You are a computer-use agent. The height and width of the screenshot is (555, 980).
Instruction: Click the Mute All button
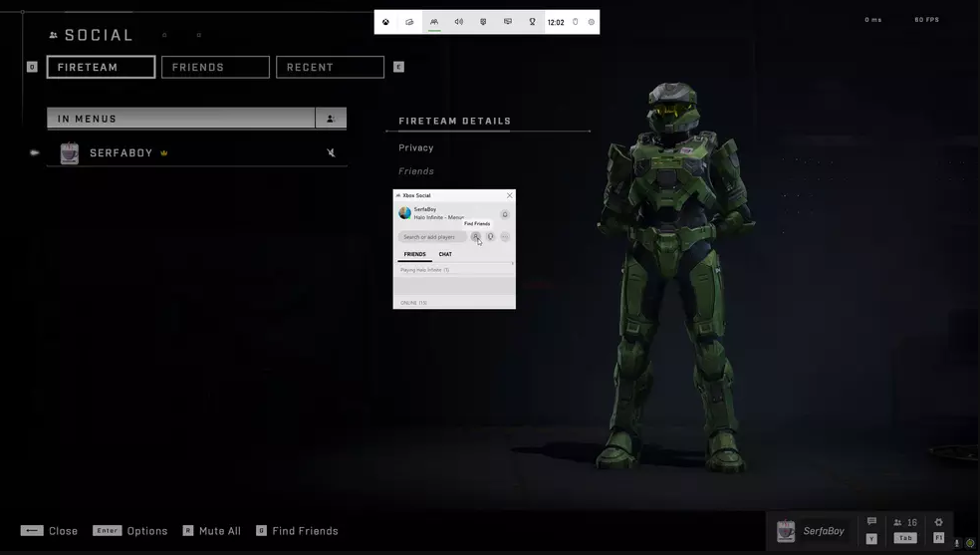tap(212, 531)
